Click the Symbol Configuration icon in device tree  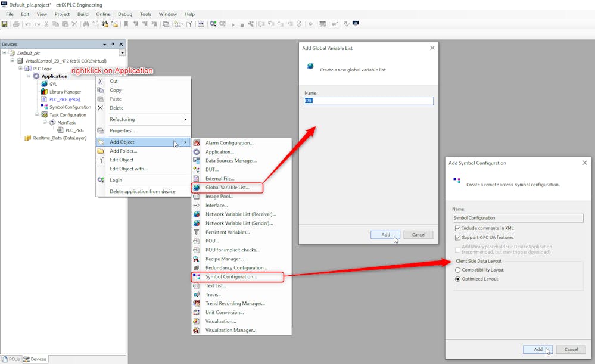(45, 107)
